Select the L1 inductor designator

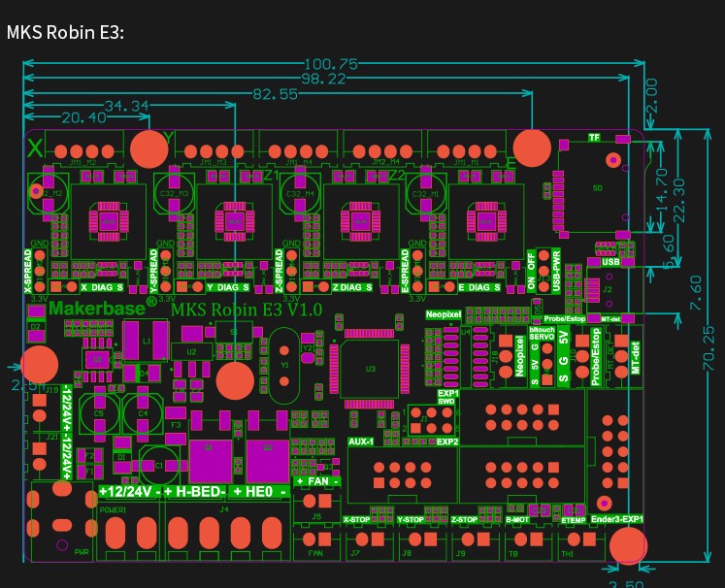pyautogui.click(x=147, y=342)
